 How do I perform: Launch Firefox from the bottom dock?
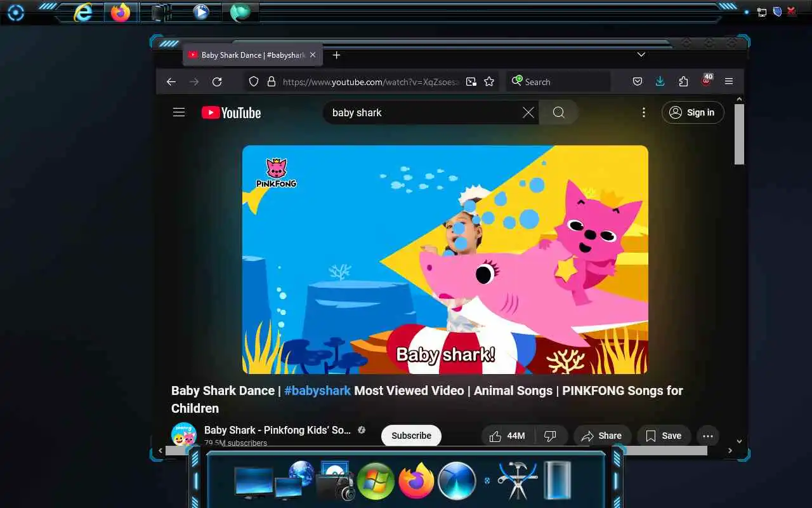(416, 481)
